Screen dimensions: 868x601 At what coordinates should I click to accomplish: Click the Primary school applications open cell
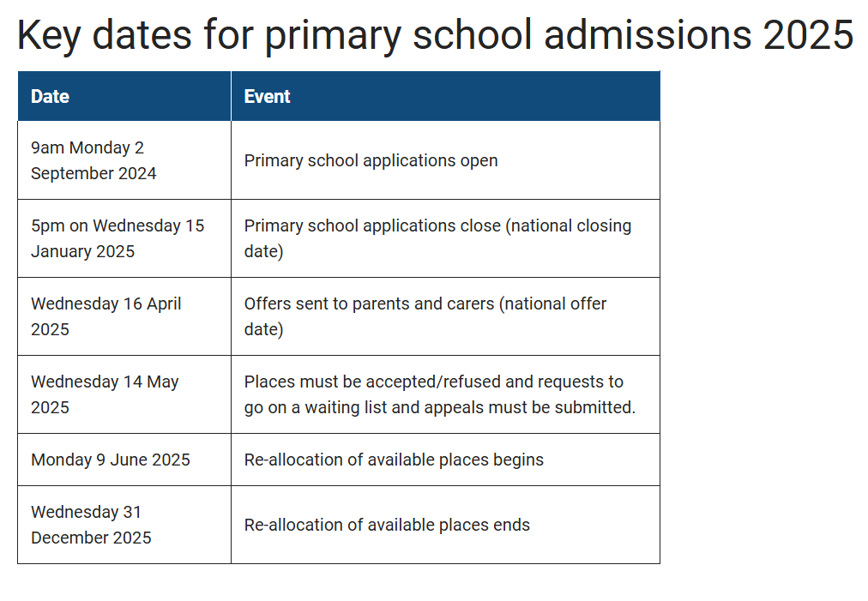click(x=371, y=160)
